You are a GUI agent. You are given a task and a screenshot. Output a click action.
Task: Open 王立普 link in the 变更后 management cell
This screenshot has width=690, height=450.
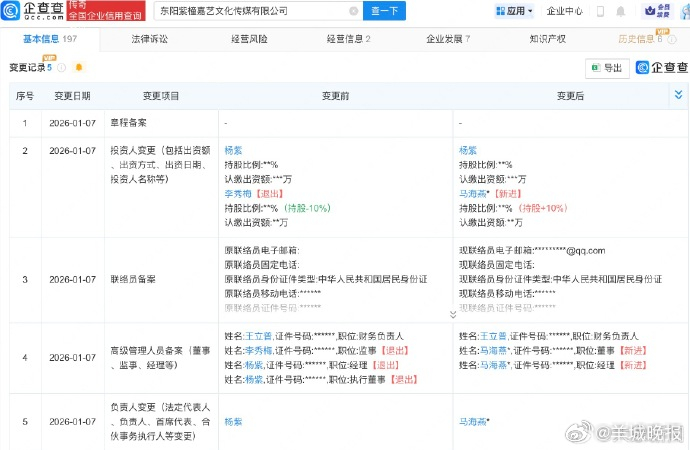[x=493, y=336]
